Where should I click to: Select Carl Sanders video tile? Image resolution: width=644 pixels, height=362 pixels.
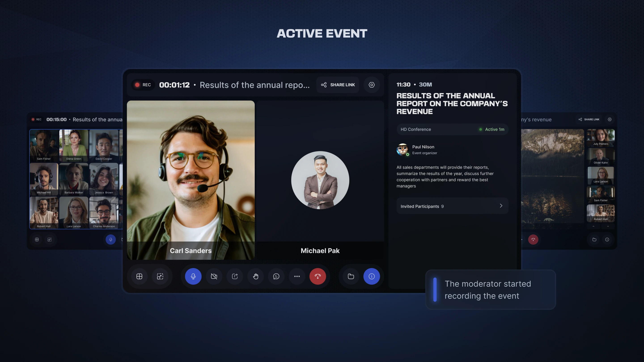[x=191, y=180]
